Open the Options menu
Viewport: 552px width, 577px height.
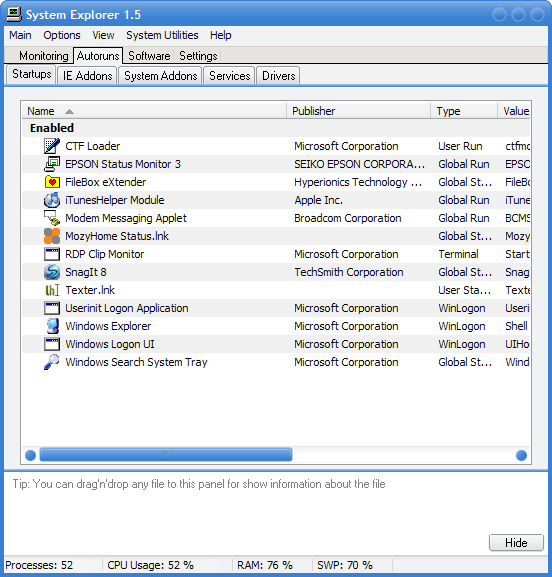pyautogui.click(x=62, y=35)
